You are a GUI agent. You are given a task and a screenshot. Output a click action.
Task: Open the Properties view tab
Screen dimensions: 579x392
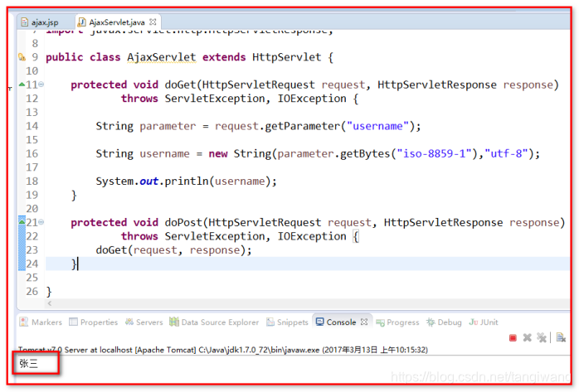click(94, 322)
